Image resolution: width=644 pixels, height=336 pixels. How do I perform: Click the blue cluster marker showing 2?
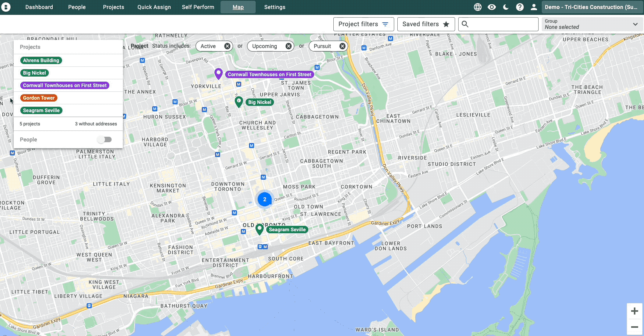(265, 199)
